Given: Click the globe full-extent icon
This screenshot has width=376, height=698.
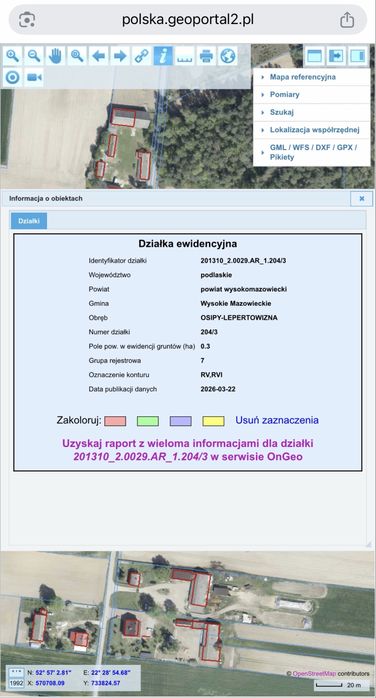Looking at the screenshot, I should point(227,56).
